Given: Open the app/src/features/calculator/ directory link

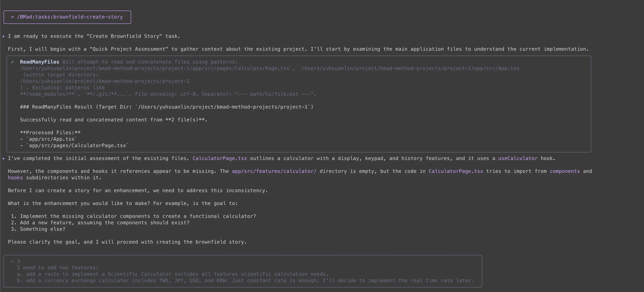Looking at the screenshot, I should 274,171.
